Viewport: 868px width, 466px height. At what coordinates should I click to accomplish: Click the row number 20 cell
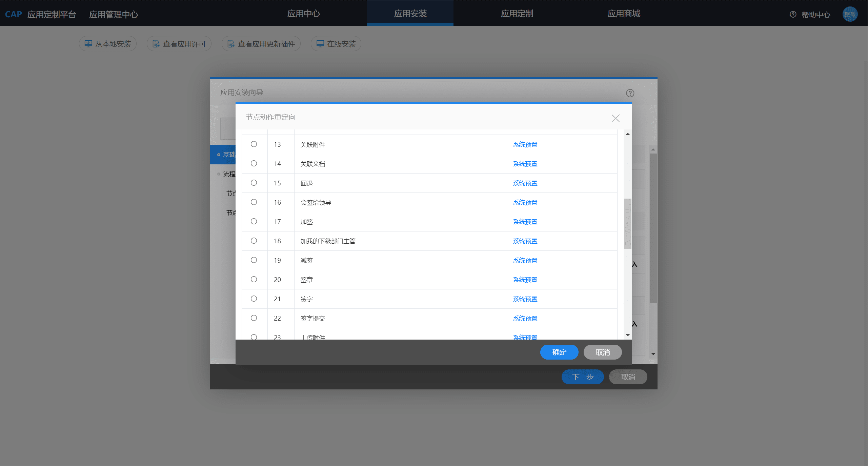tap(281, 280)
